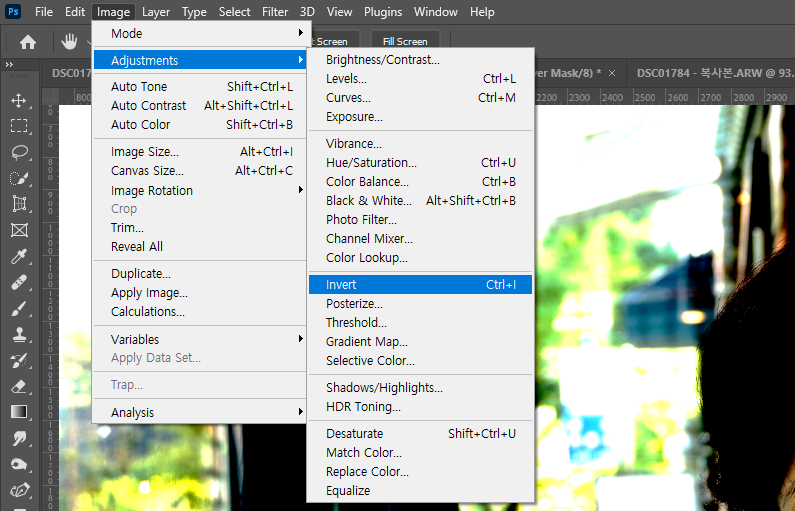
Task: Expand the Mode submenu
Action: pyautogui.click(x=199, y=33)
